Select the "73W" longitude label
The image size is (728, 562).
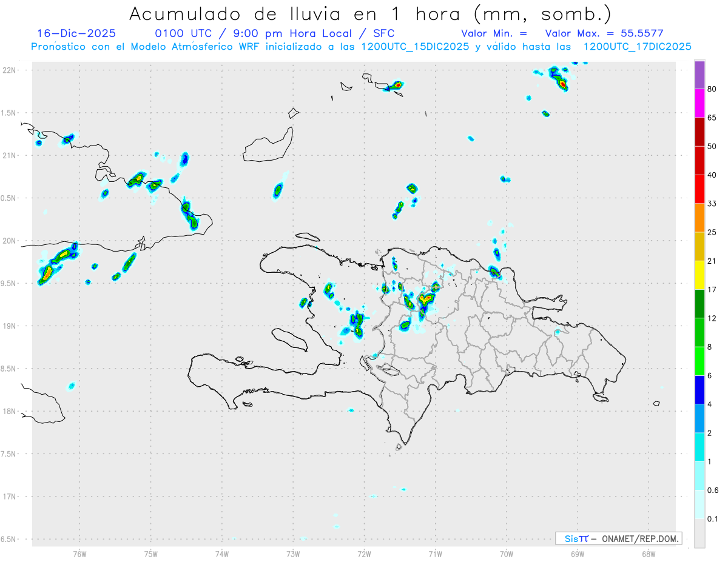click(x=293, y=554)
